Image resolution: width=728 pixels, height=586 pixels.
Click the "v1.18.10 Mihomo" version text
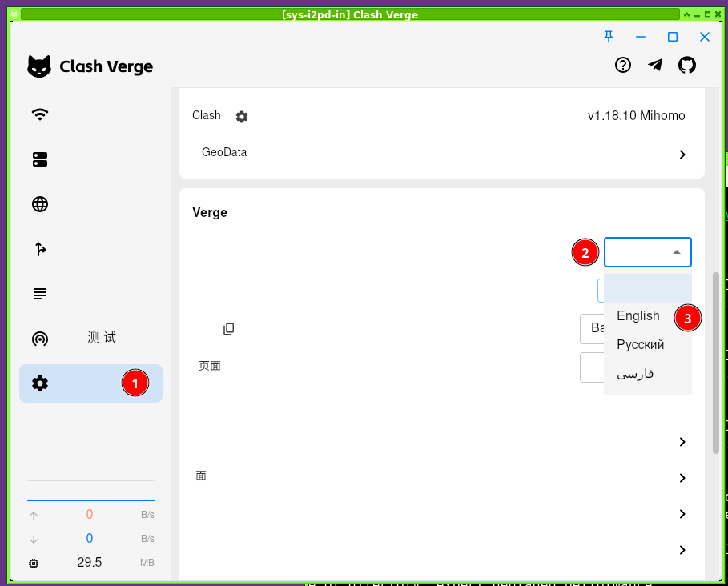coord(636,115)
